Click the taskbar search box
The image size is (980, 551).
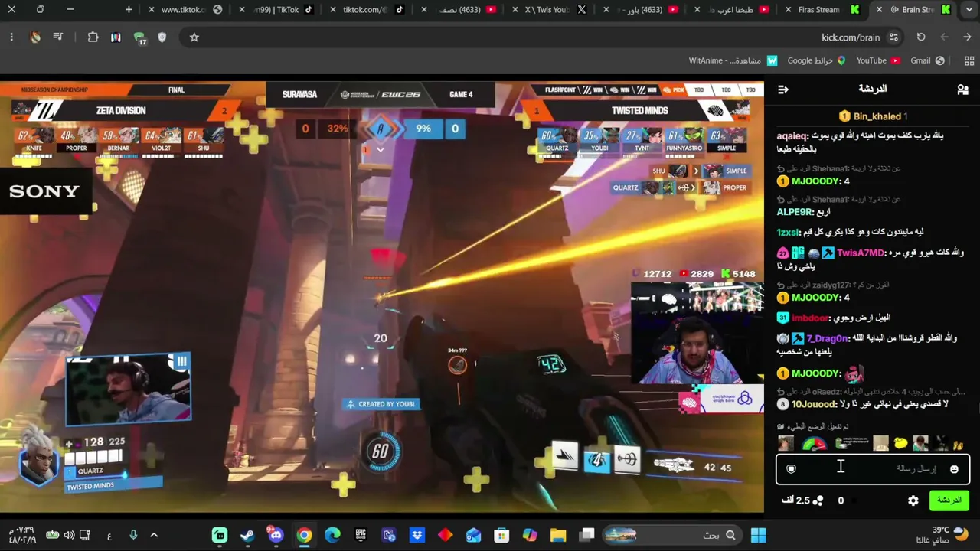coord(671,535)
